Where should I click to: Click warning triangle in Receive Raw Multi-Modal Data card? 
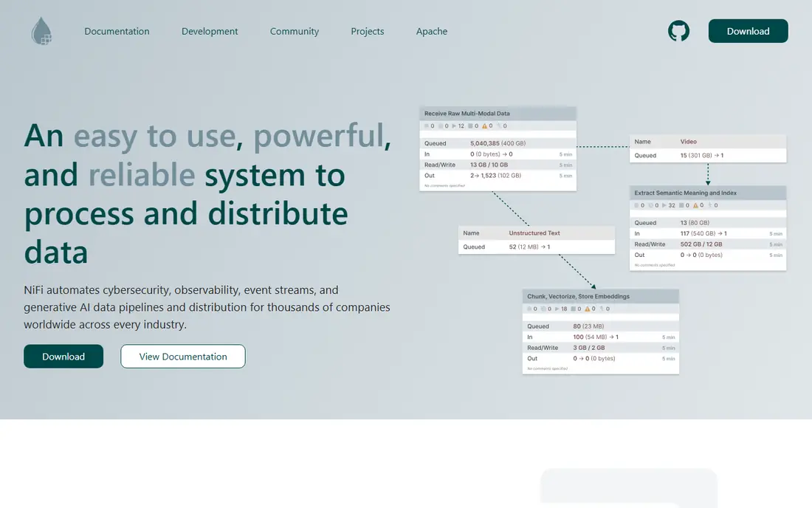(485, 126)
